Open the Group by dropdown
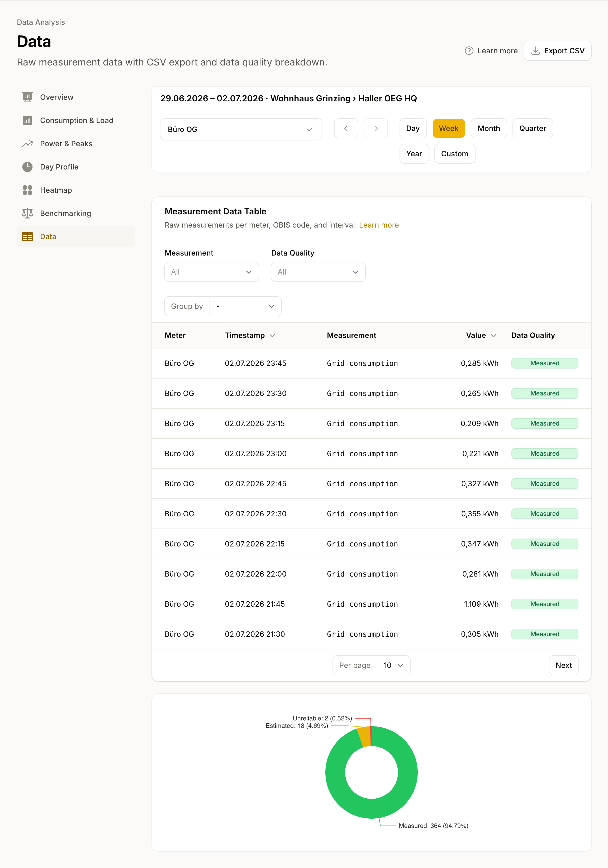 pos(245,306)
